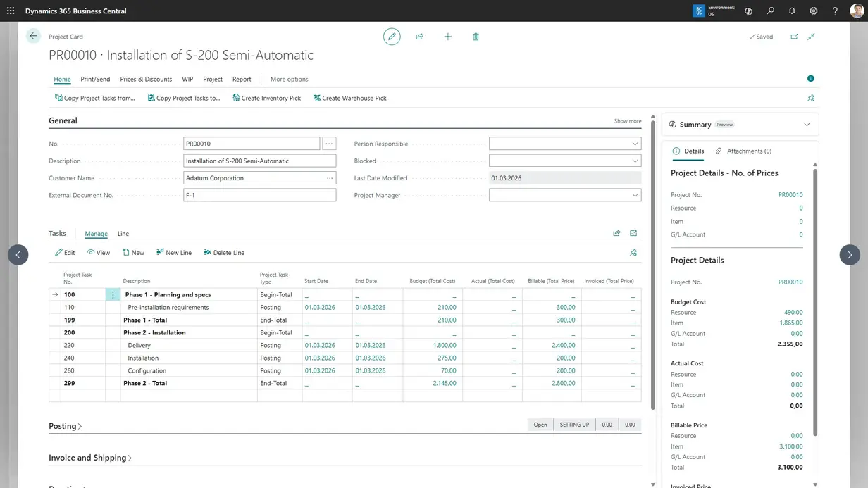Open page in new window
The image size is (868, 488).
(795, 37)
